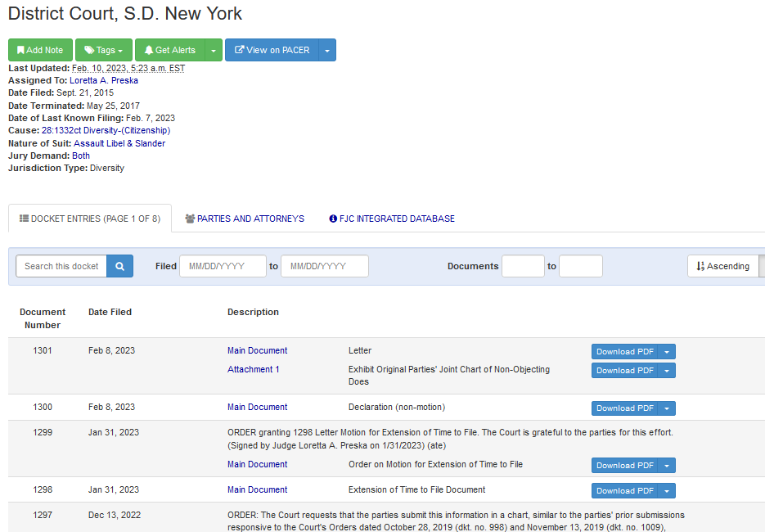Screen dimensions: 765x532
Task: Expand download options for 1299 Order
Action: click(x=667, y=465)
